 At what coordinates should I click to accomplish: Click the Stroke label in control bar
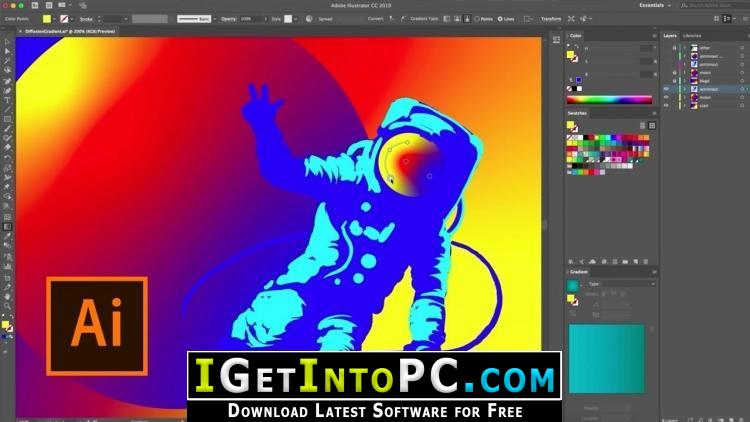click(86, 19)
